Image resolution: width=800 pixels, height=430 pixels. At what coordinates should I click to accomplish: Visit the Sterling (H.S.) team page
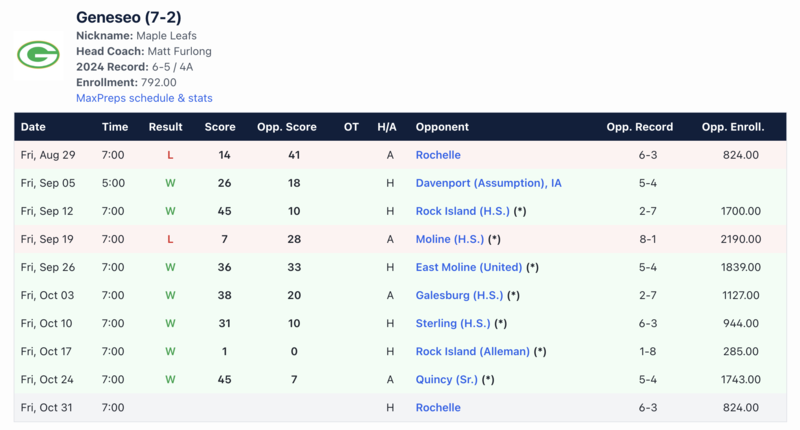[453, 323]
